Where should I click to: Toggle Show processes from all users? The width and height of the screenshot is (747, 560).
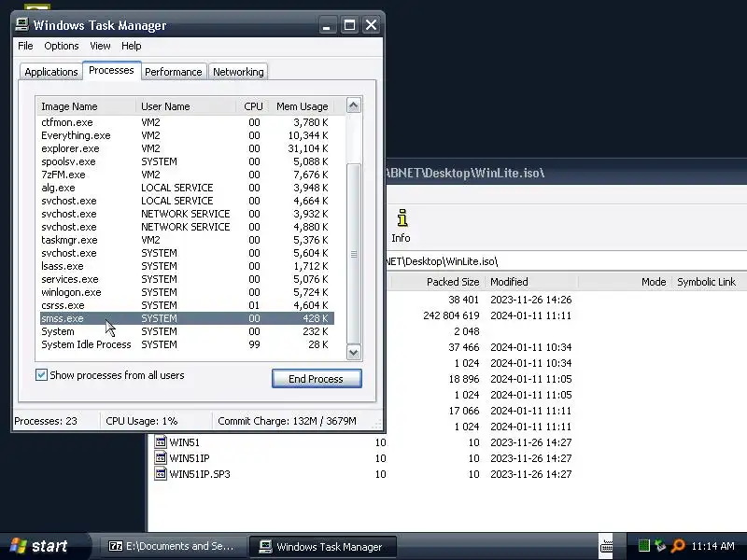[x=41, y=375]
